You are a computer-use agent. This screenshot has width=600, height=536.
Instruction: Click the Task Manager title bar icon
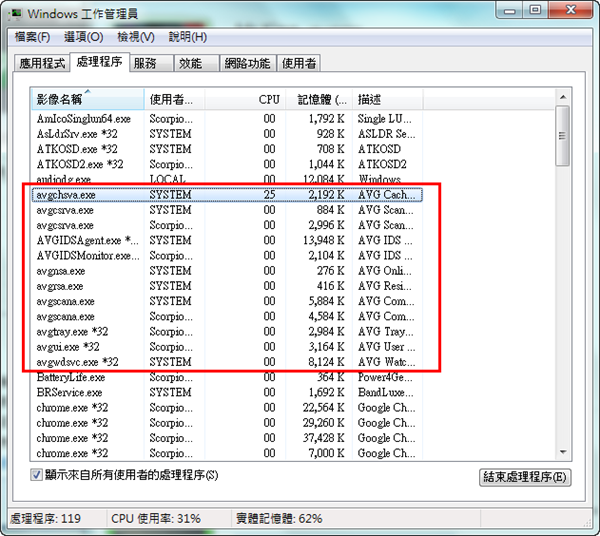click(x=16, y=14)
